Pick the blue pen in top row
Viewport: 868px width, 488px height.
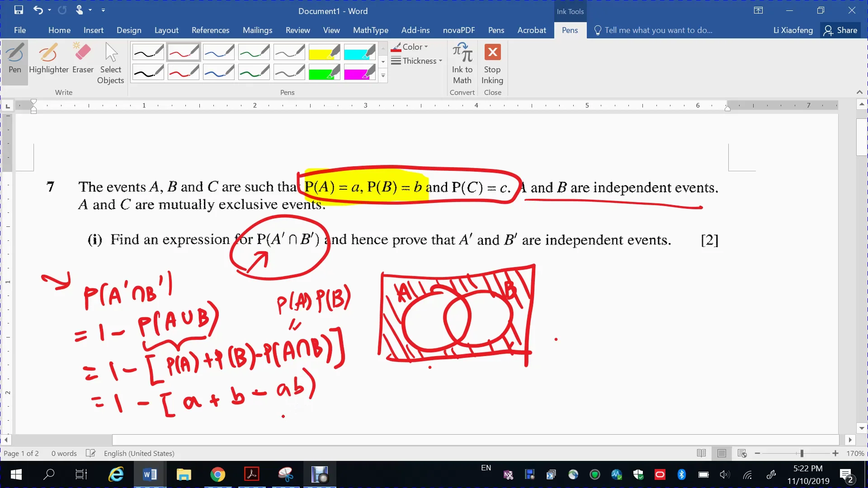219,52
